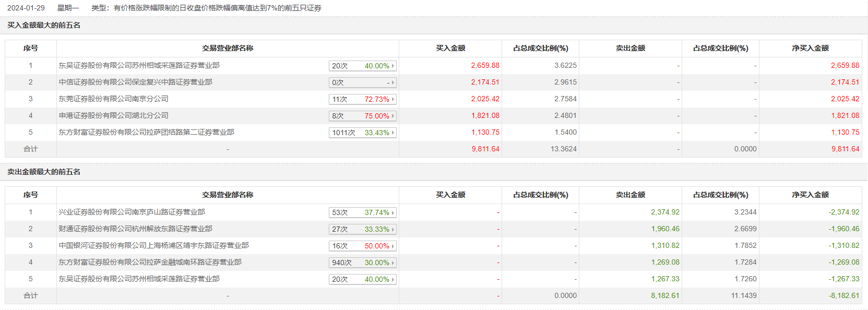The height and width of the screenshot is (310, 868).
Task: Click the 卖出金额最大的前五名 section heading
Action: (44, 172)
